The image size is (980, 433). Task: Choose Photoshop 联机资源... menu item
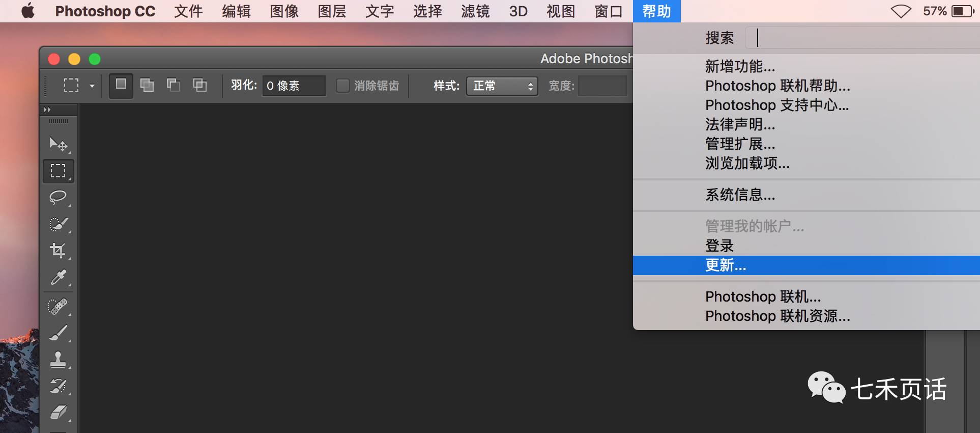tap(806, 316)
